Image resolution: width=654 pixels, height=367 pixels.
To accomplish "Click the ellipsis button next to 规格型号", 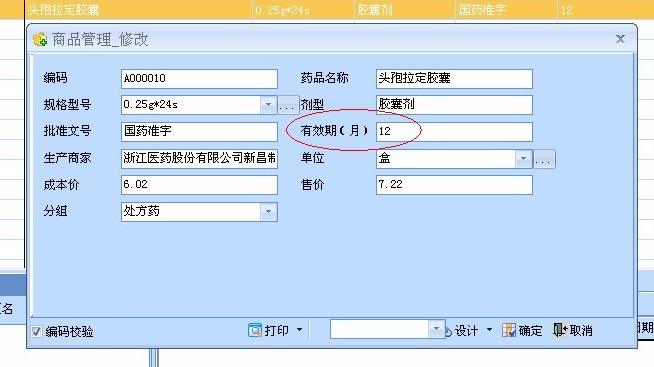I will click(288, 105).
